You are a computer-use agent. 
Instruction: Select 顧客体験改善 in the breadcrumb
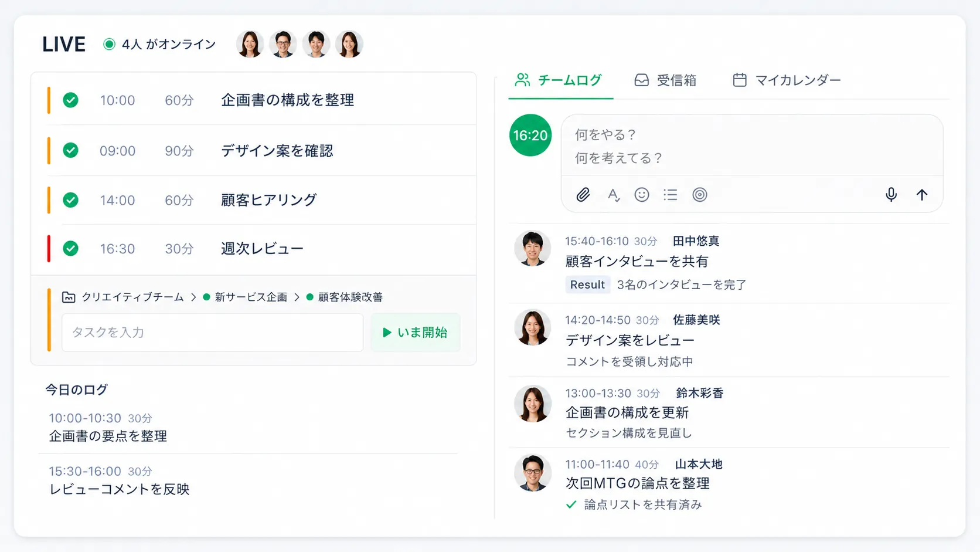(351, 297)
